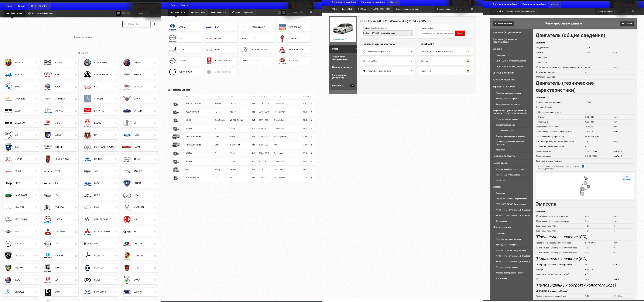The image size is (644, 302).
Task: Toggle favourite star for ABARTH
Action: [37, 62]
